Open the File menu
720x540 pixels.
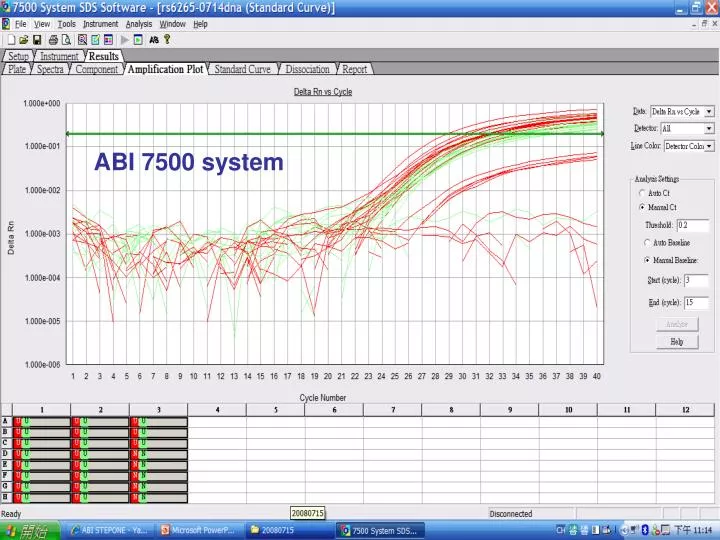coord(21,24)
